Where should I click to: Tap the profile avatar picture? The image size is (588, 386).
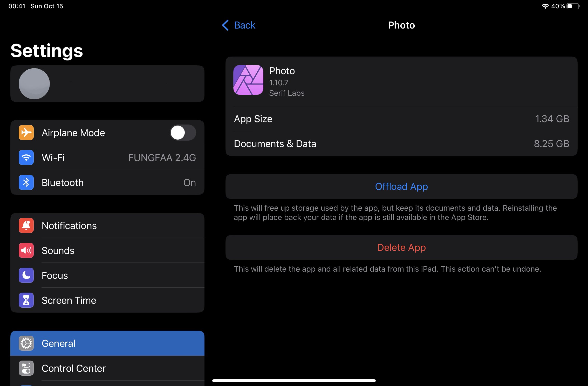(34, 84)
